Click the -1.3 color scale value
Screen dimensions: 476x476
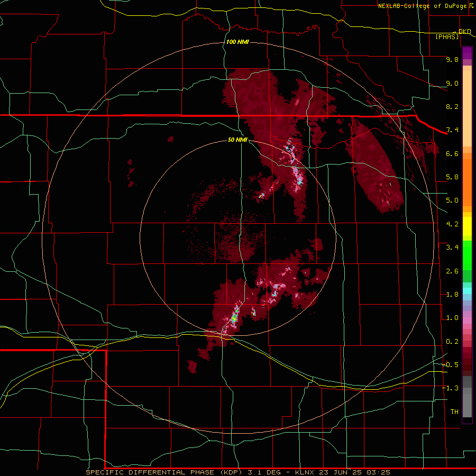pyautogui.click(x=450, y=388)
